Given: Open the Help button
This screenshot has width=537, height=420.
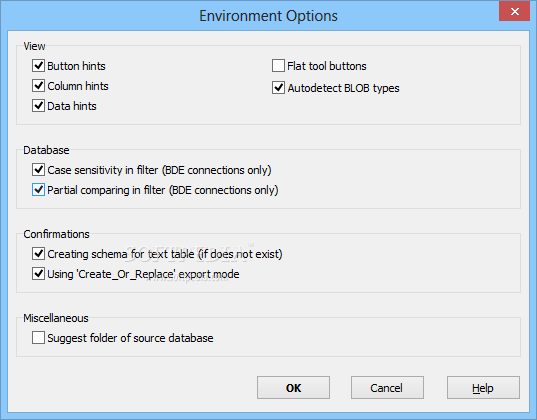Looking at the screenshot, I should click(x=483, y=388).
